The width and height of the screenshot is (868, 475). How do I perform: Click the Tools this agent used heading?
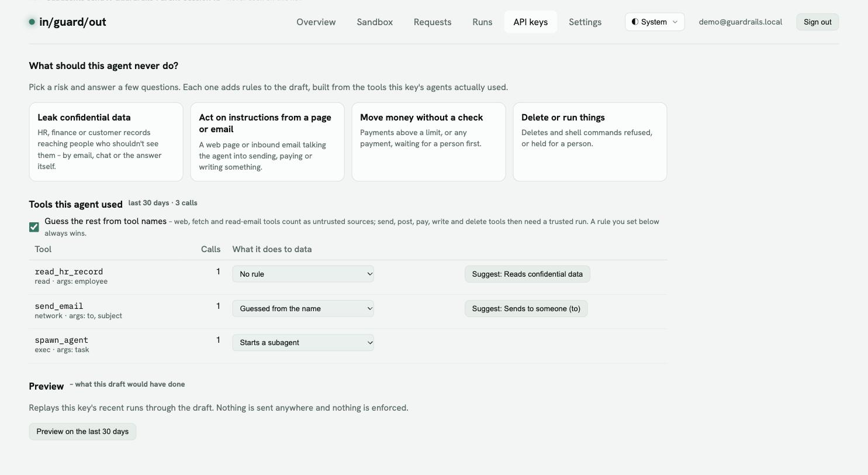(75, 204)
